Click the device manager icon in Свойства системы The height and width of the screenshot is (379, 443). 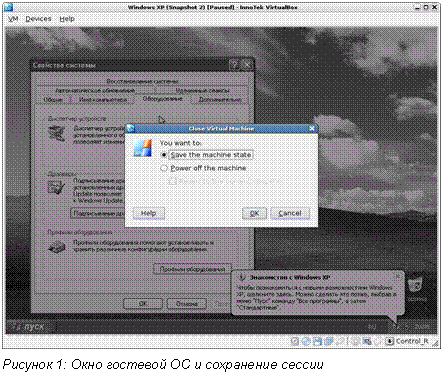[x=57, y=133]
